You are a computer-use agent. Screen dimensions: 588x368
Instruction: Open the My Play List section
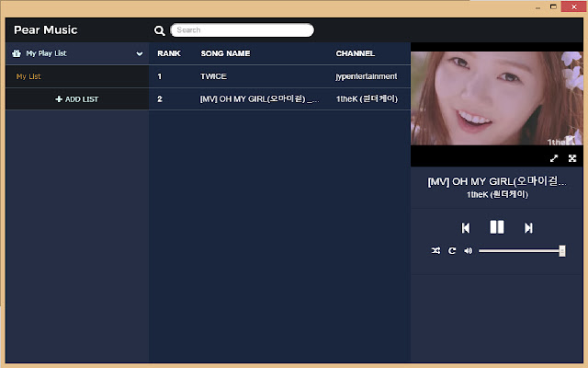click(77, 53)
